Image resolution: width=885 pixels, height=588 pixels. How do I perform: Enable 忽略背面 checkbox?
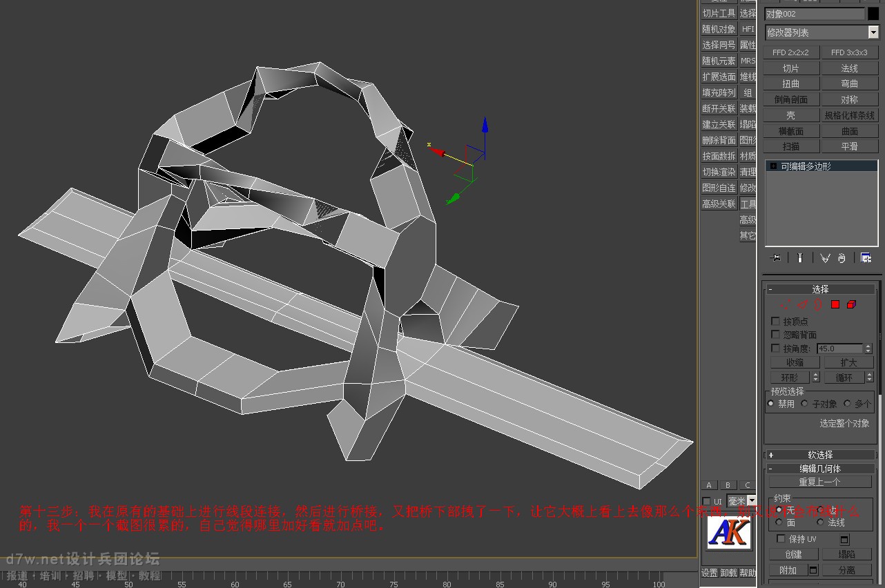[x=775, y=335]
